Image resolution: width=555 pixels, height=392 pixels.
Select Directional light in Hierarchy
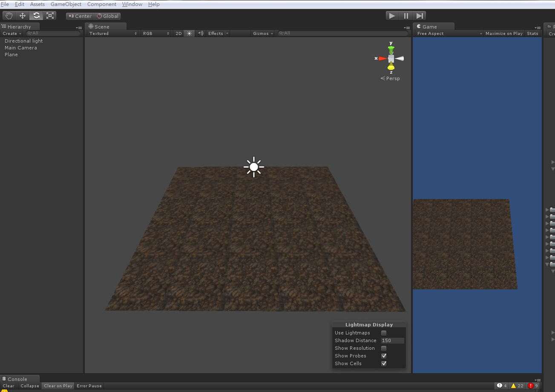(x=24, y=41)
